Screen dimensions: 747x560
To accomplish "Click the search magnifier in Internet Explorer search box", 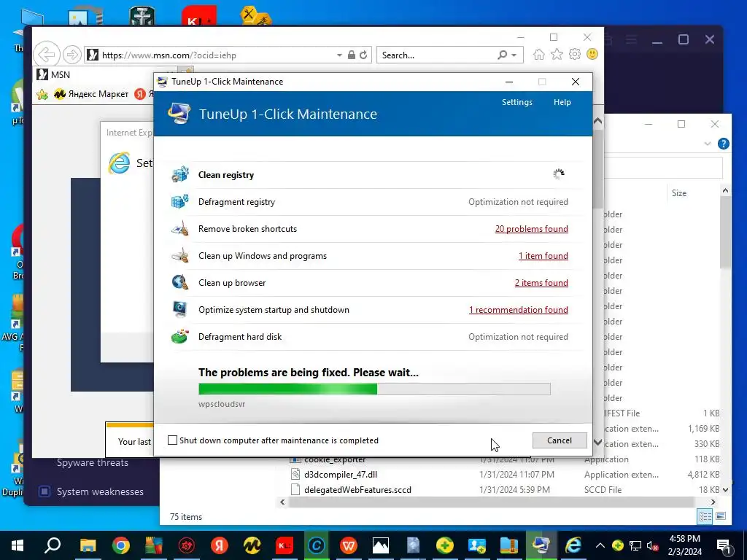I will [x=503, y=55].
